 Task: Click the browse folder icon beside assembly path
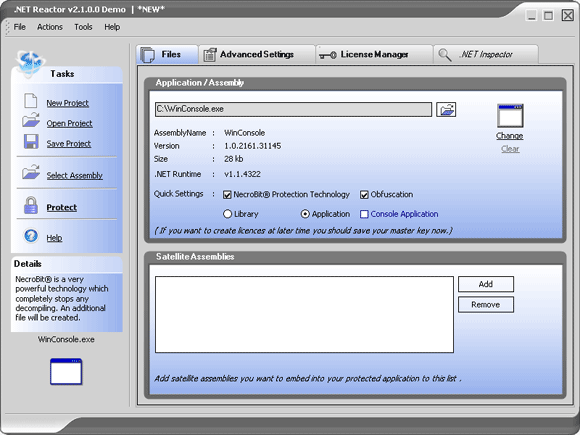pos(446,109)
